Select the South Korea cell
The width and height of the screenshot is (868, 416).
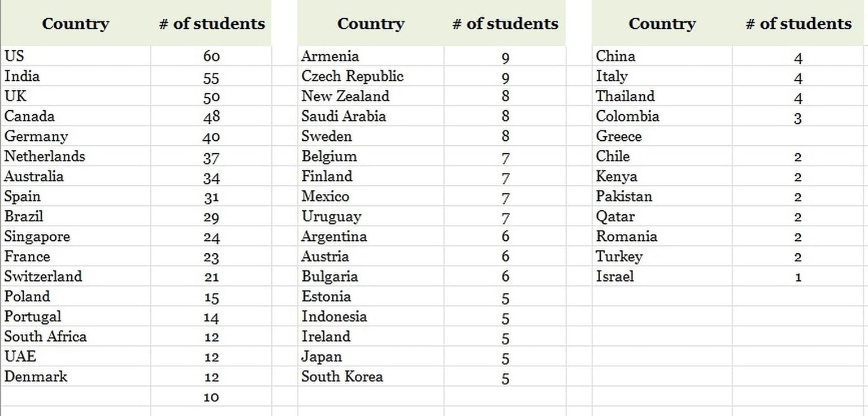[x=371, y=376]
